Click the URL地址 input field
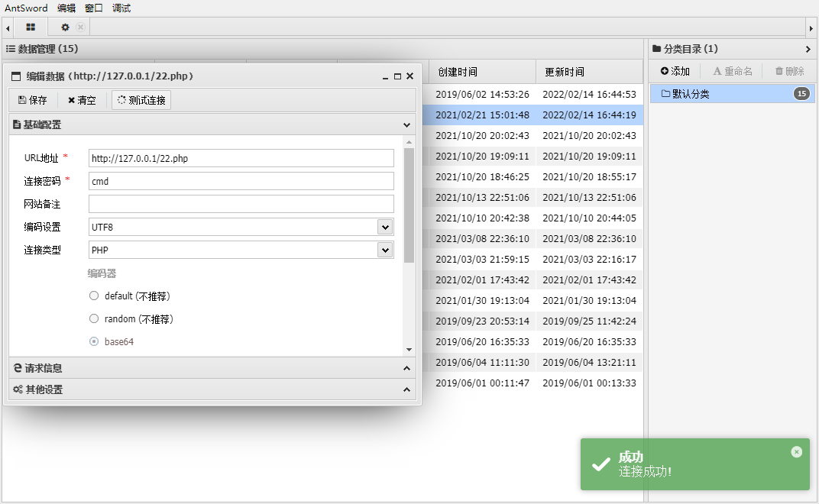 pyautogui.click(x=241, y=158)
